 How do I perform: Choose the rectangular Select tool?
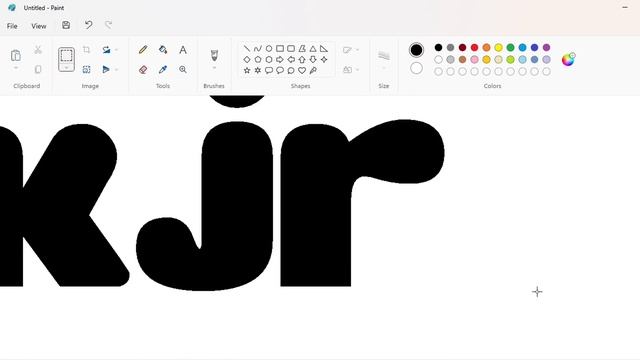pos(67,56)
